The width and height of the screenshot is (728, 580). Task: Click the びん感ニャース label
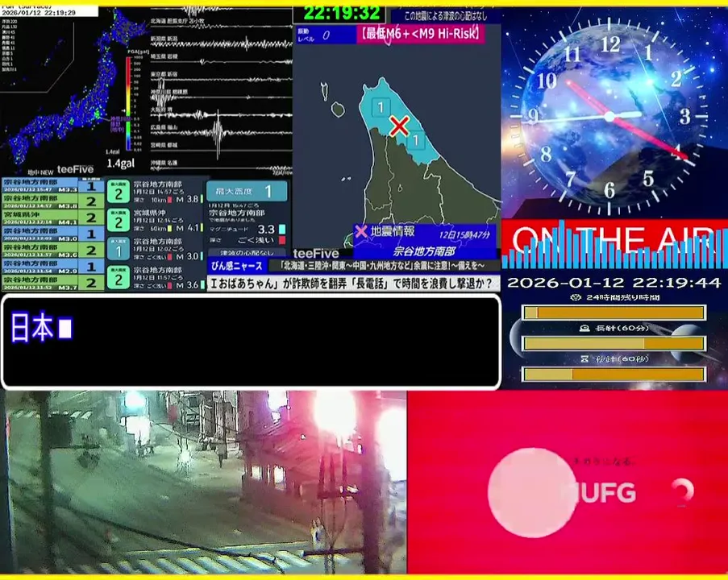[237, 266]
